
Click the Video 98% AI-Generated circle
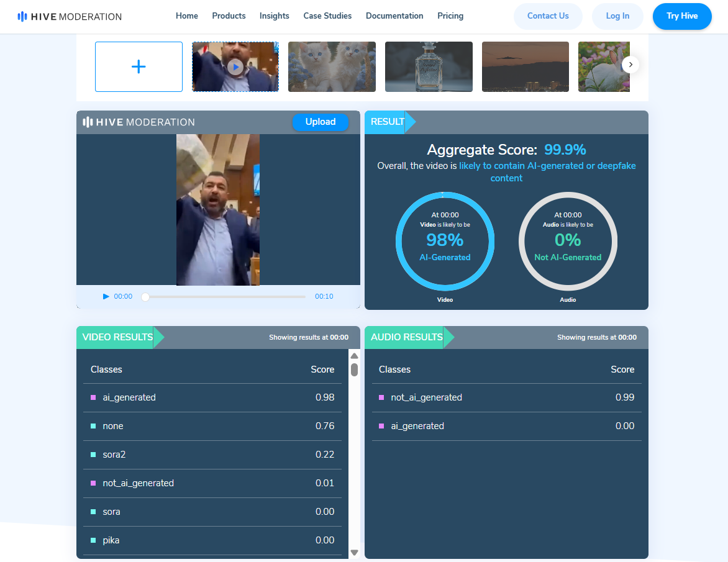(x=445, y=242)
